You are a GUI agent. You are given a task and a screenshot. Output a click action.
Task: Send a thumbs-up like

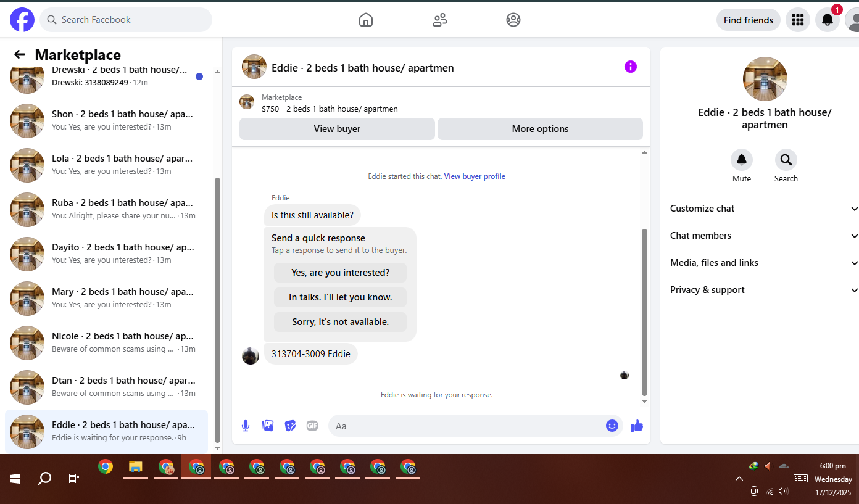637,426
